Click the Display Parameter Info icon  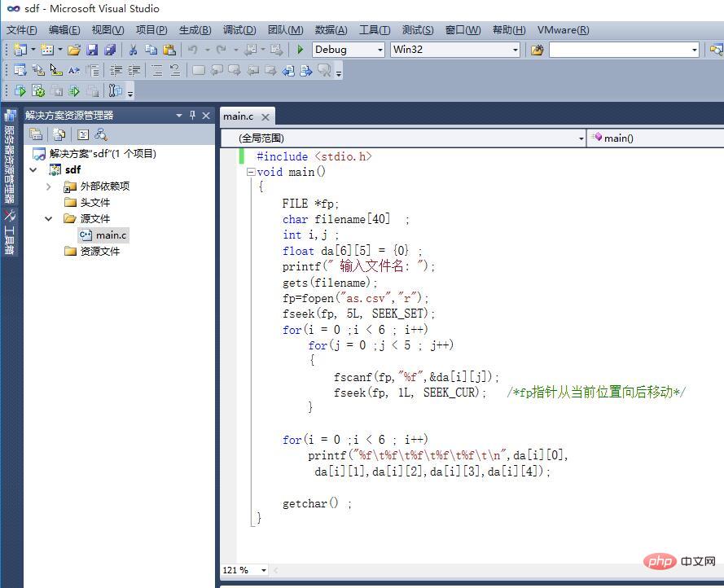[x=37, y=70]
